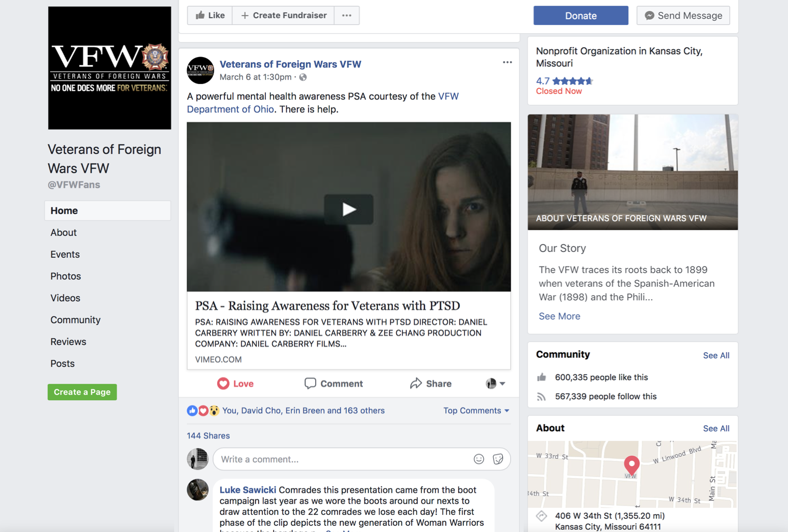788x532 pixels.
Task: Click the globe privacy icon on the post
Action: [x=302, y=77]
